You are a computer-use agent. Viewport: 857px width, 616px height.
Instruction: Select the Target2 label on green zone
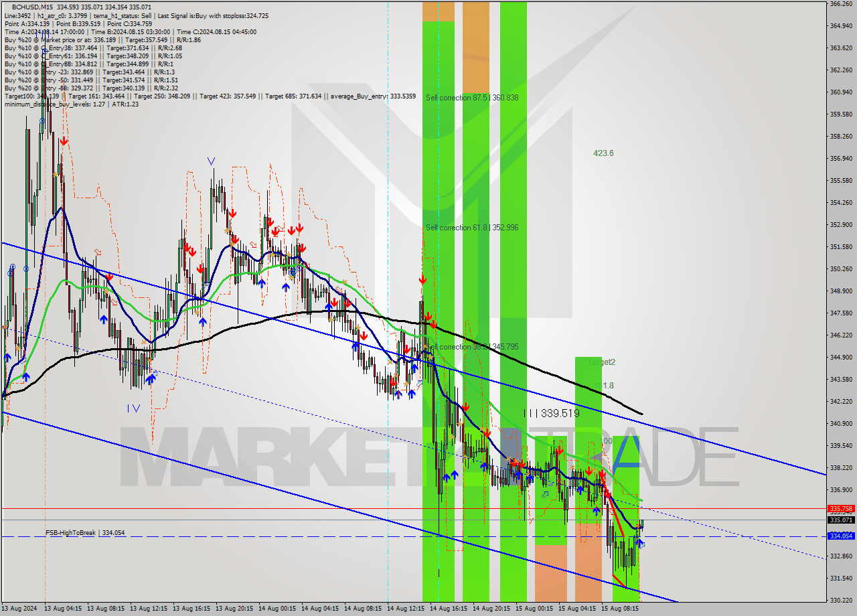coord(601,362)
